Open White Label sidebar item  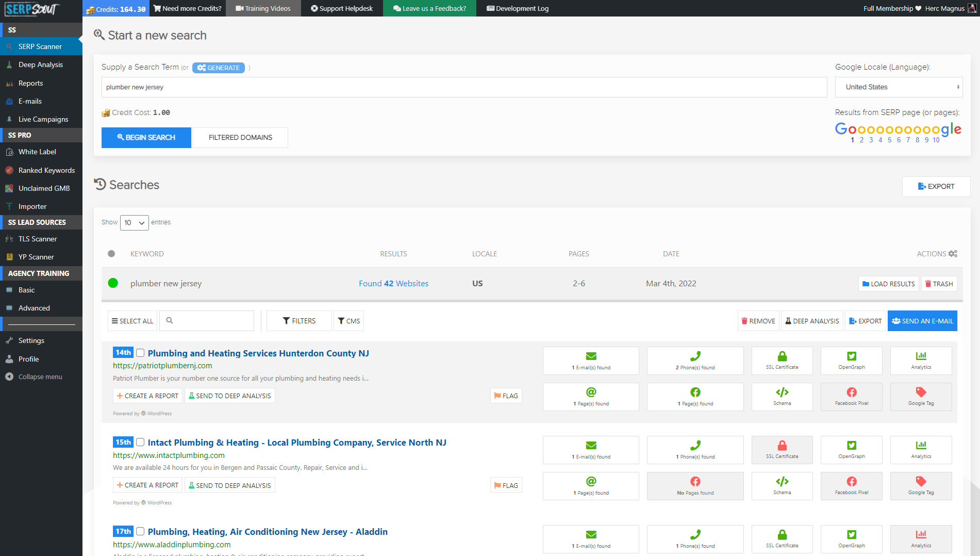[41, 152]
